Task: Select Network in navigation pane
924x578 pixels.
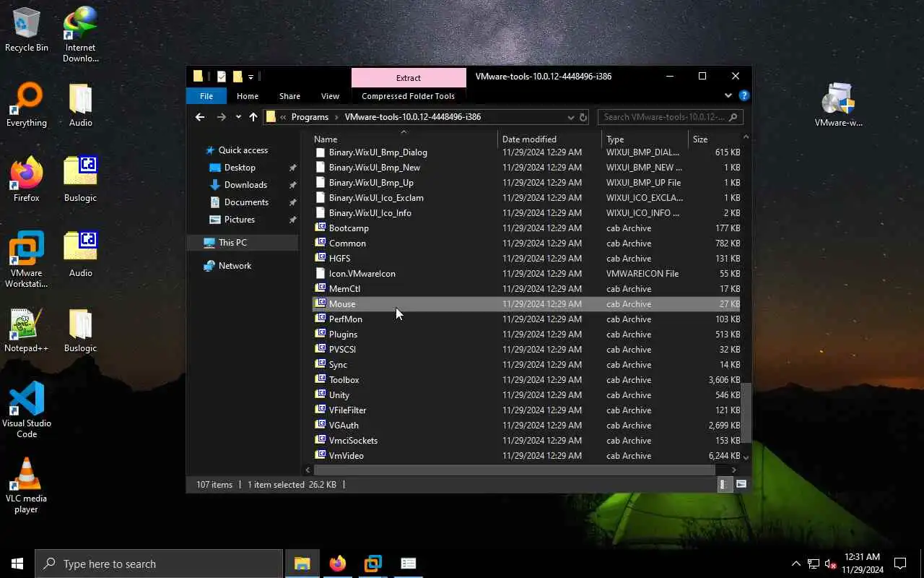Action: 235,266
